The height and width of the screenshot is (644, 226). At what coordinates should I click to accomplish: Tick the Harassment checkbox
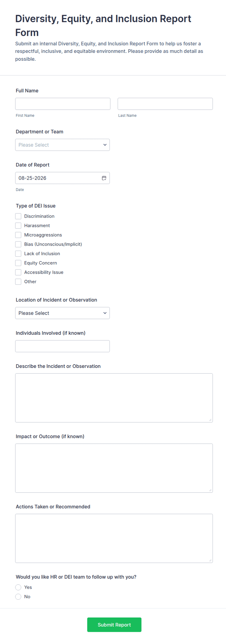(18, 226)
